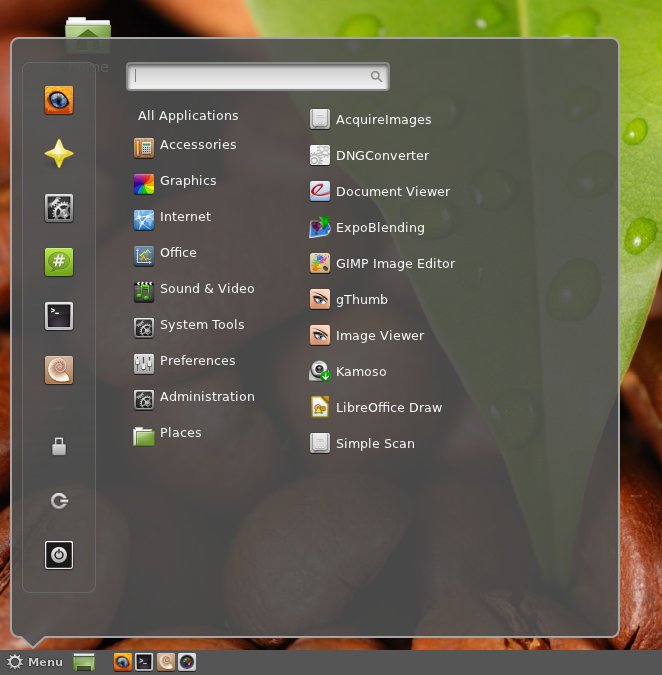Open Preferences category label
The height and width of the screenshot is (675, 662).
pos(198,360)
